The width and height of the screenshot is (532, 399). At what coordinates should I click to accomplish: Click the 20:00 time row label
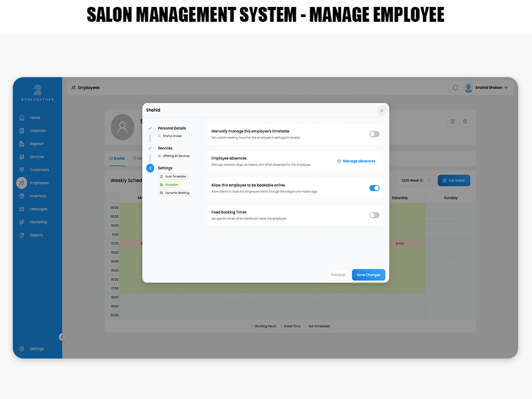click(114, 315)
